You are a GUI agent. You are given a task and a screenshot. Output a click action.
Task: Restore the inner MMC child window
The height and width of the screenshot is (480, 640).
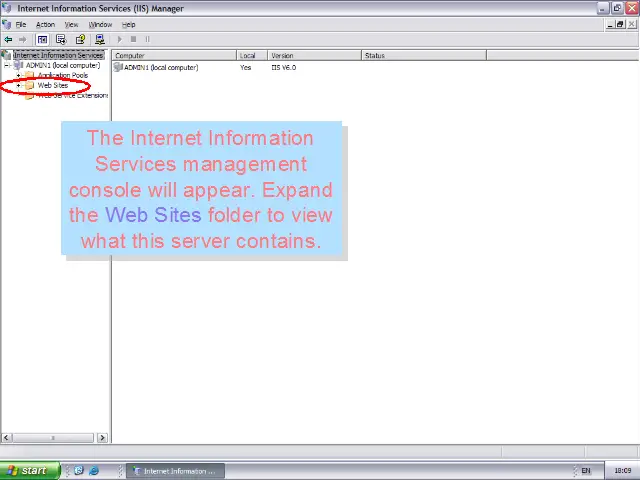click(x=620, y=24)
